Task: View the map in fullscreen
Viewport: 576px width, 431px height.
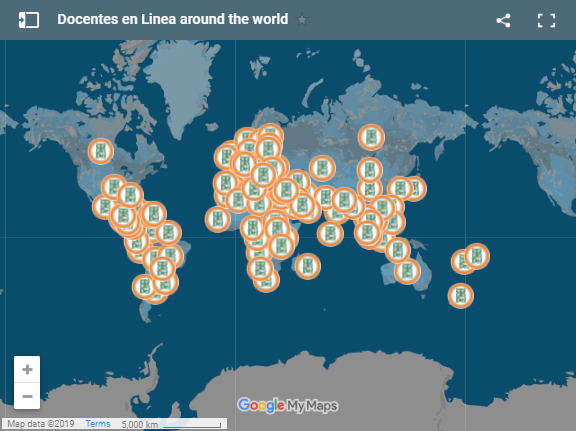Action: 546,20
